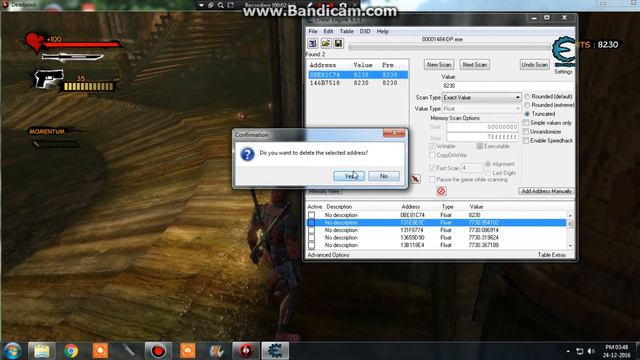Click the Next Scan button
The image size is (640, 360).
click(x=475, y=64)
